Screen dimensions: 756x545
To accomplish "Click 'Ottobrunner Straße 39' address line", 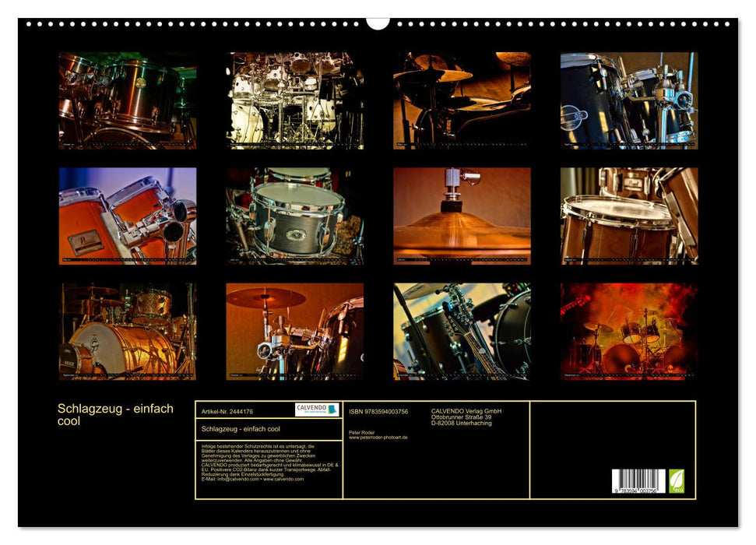I will pyautogui.click(x=462, y=417).
